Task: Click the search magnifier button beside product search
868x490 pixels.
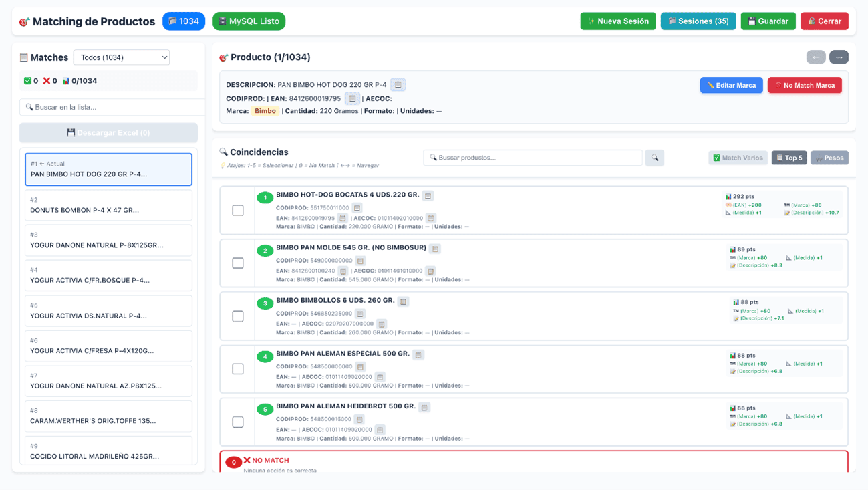Action: [x=654, y=158]
